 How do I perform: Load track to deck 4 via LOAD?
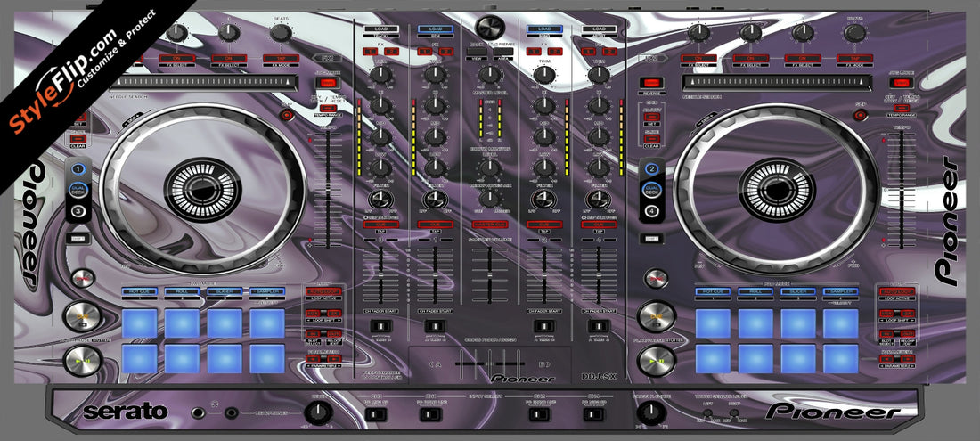[599, 29]
